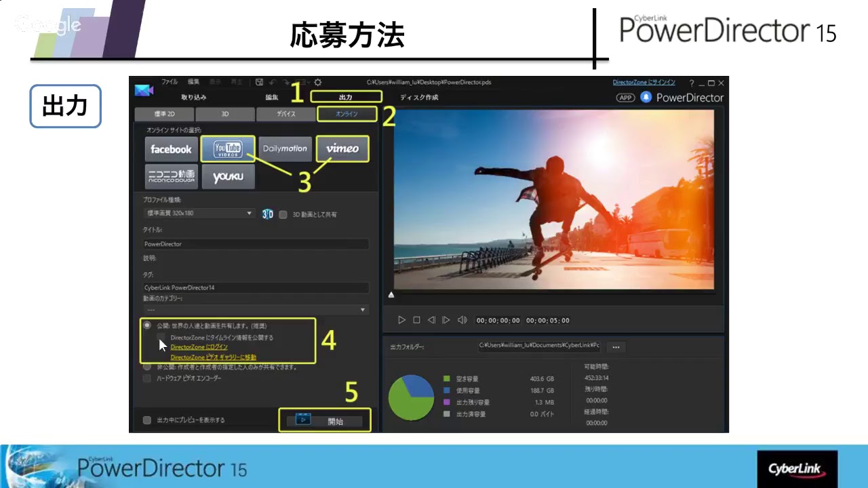
Task: Choose the youku upload site
Action: coord(228,176)
